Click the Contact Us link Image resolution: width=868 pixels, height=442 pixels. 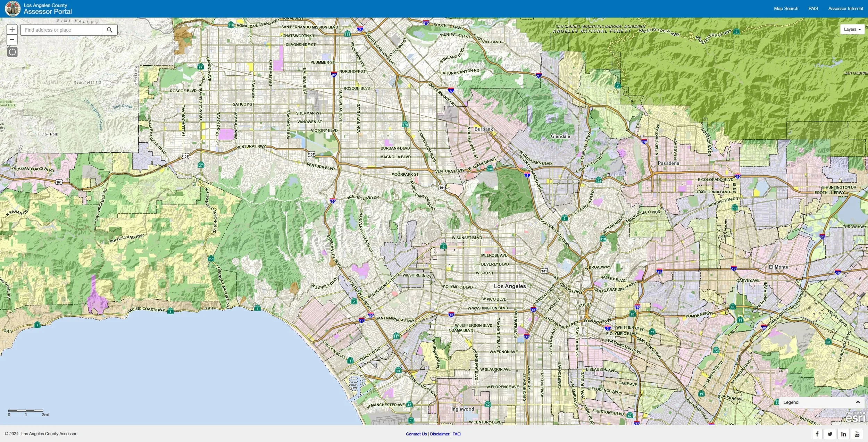click(416, 434)
